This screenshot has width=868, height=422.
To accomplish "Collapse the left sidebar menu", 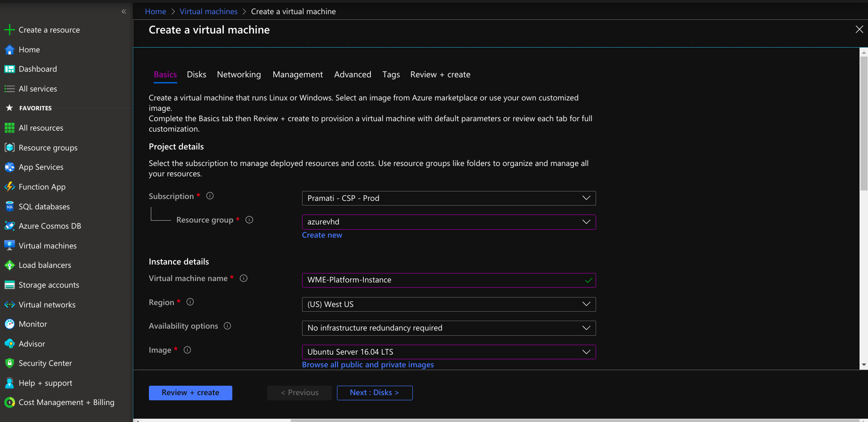I will (x=124, y=11).
